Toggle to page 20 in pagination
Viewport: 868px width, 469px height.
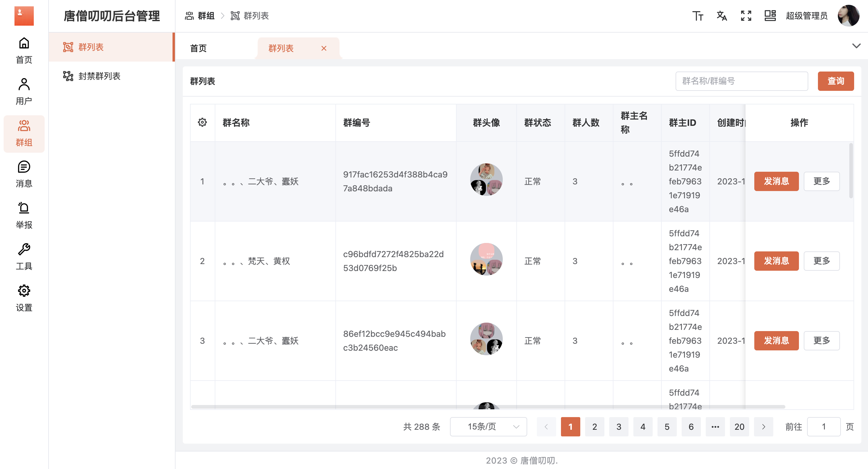coord(739,427)
